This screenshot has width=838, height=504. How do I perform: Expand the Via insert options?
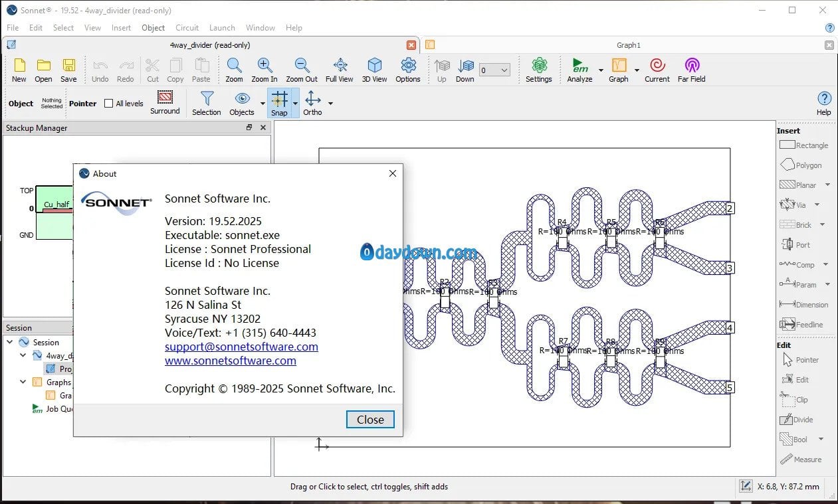817,205
